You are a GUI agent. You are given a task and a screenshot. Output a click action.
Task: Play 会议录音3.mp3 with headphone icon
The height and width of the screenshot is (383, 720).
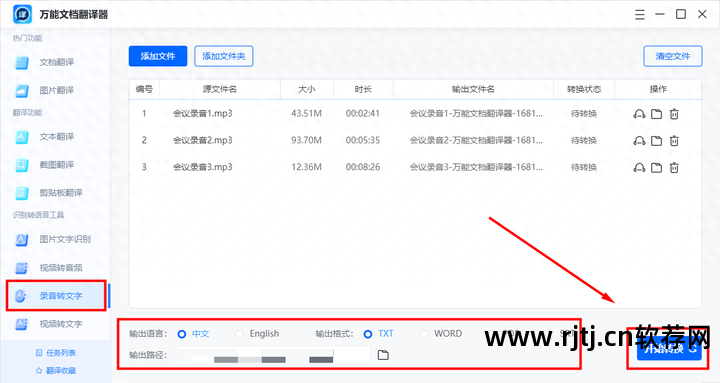pos(639,168)
